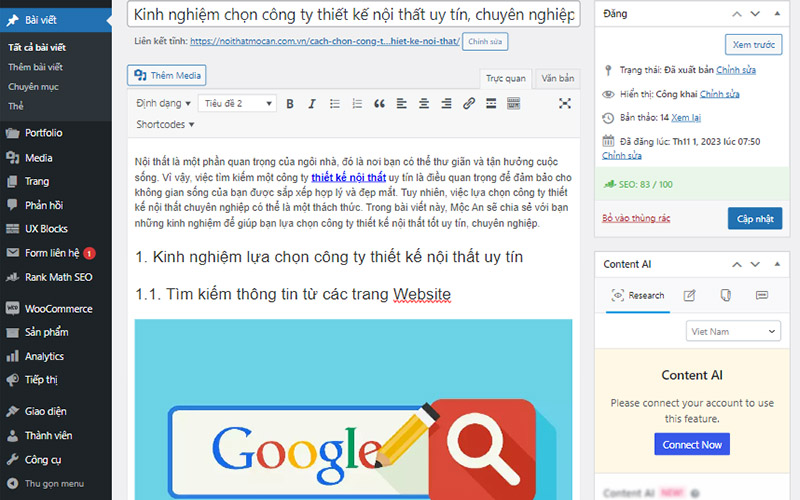The height and width of the screenshot is (500, 800).
Task: Switch to Văn bản text tab
Action: [x=558, y=79]
